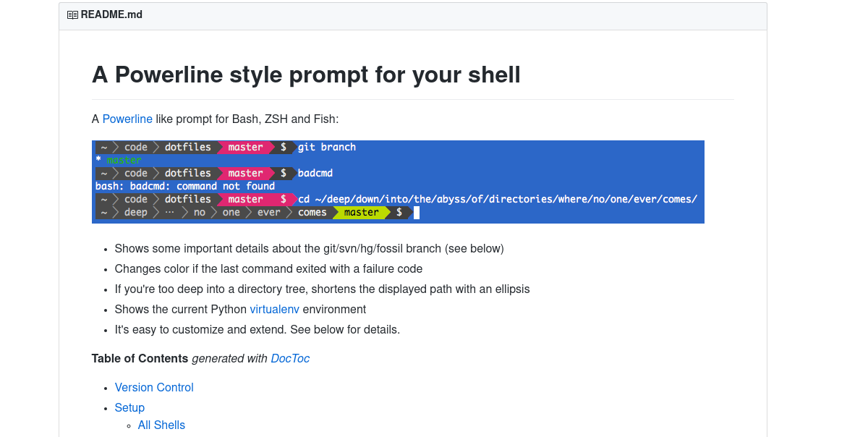Screen dimensions: 868x437
Task: Click the 'easy to customize and extend' bullet
Action: [x=257, y=329]
